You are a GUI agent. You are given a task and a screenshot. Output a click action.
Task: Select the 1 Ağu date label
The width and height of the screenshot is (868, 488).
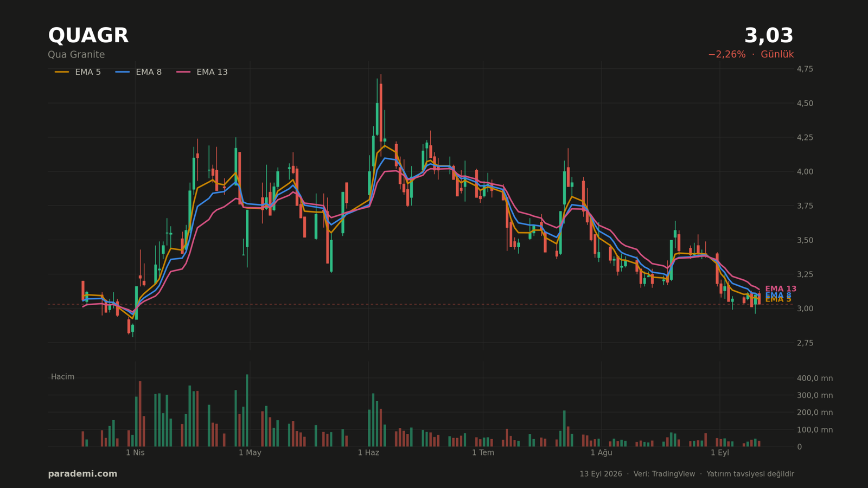click(x=601, y=453)
